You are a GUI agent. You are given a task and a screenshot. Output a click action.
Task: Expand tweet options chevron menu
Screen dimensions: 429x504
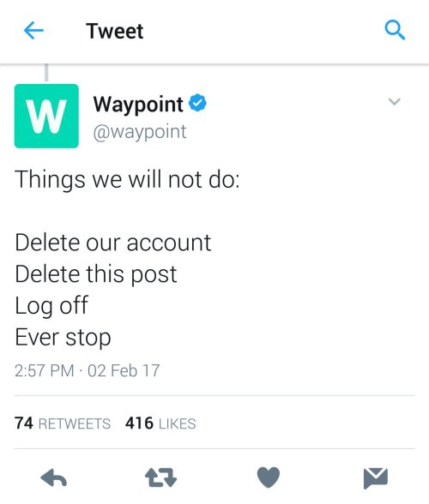coord(394,101)
